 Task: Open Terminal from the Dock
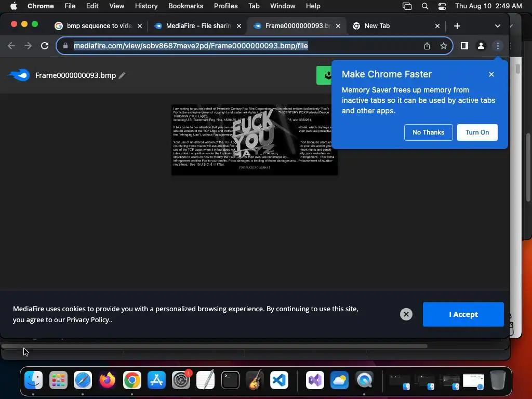click(230, 380)
